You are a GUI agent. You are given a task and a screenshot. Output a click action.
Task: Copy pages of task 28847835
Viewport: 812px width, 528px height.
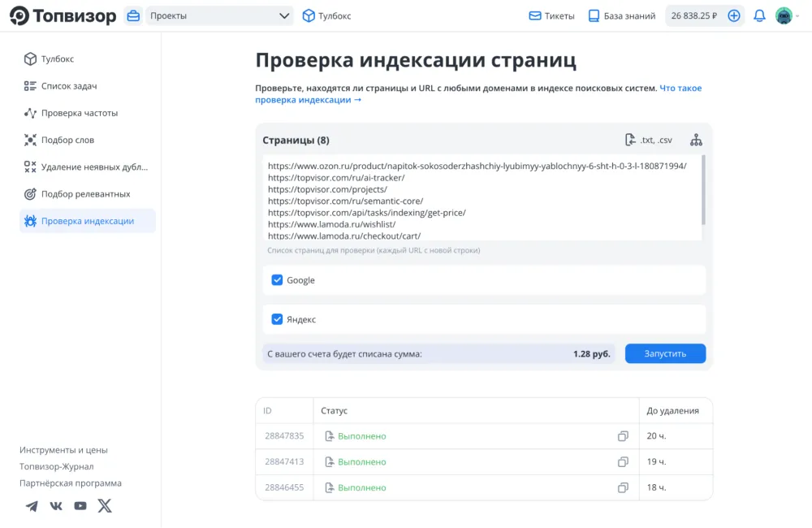click(623, 436)
